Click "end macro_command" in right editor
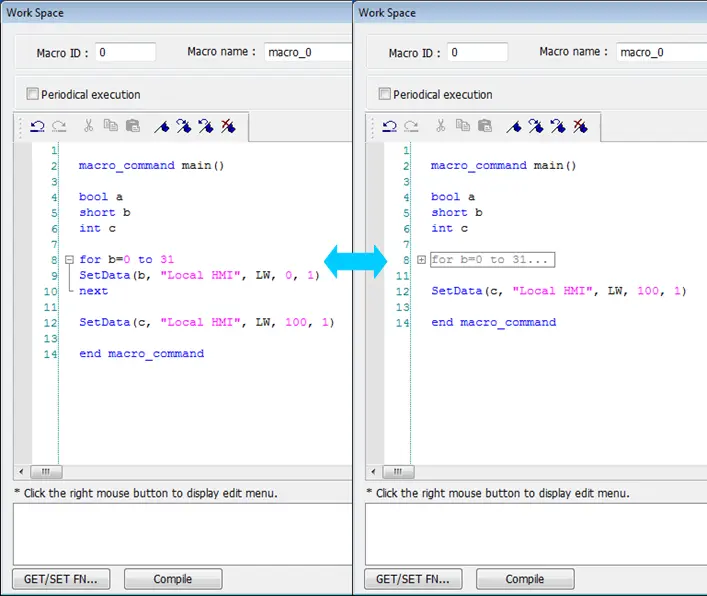The width and height of the screenshot is (707, 596). tap(494, 322)
